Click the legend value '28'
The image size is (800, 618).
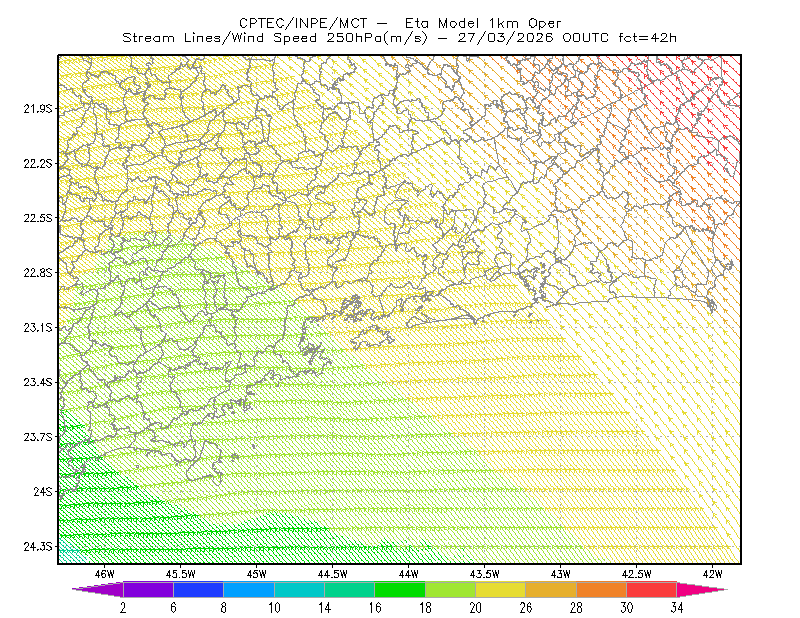point(576,608)
